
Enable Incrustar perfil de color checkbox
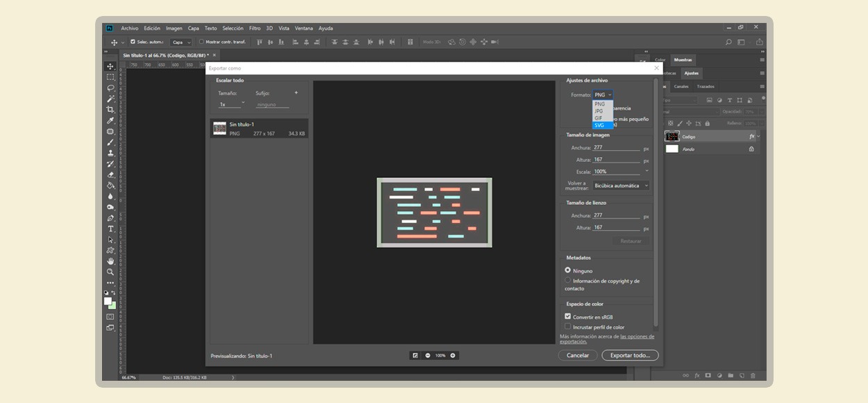tap(567, 327)
